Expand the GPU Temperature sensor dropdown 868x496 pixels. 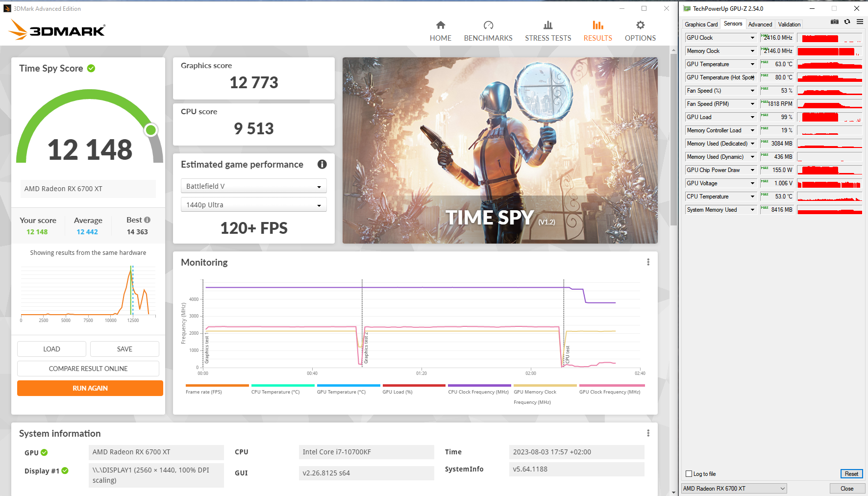point(752,64)
